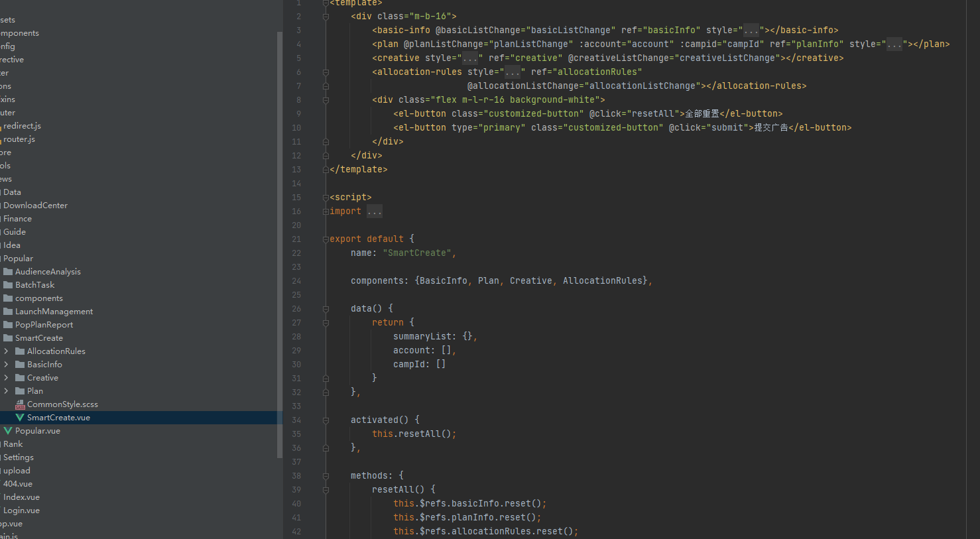Expand the folded import block on line 16

click(x=326, y=211)
